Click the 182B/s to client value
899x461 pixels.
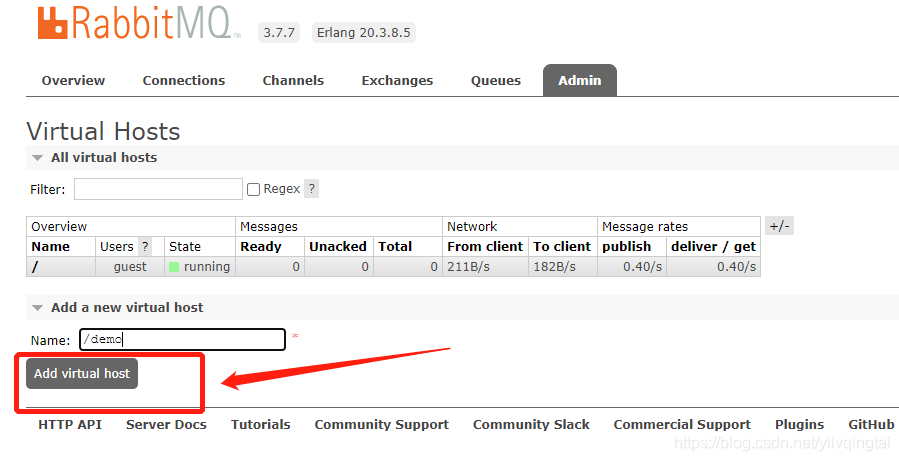tap(554, 267)
